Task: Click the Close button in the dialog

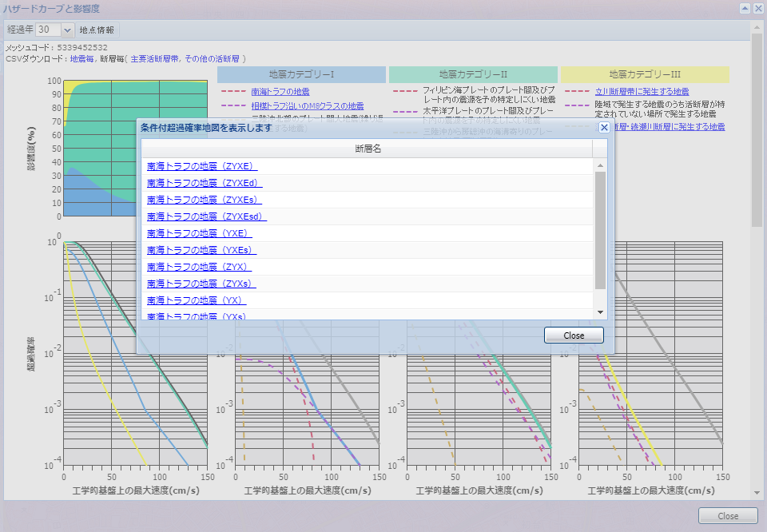Action: pyautogui.click(x=574, y=335)
